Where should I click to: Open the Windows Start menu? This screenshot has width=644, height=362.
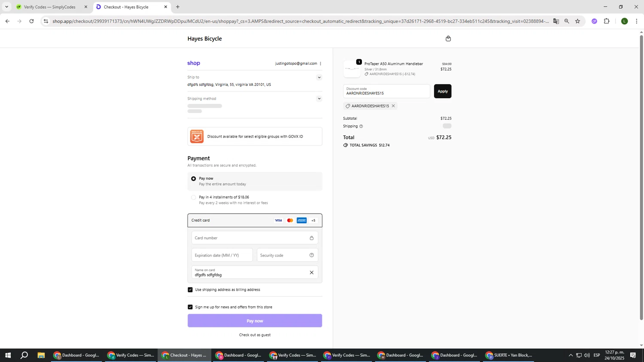[7, 355]
